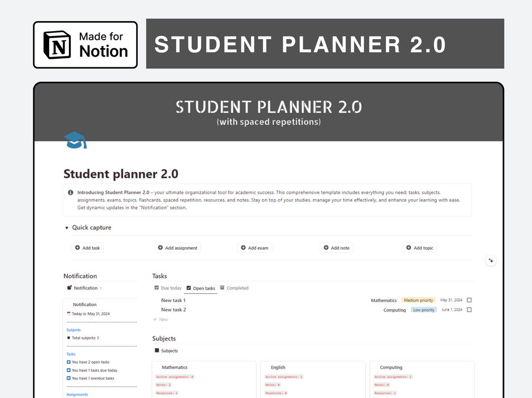Image resolution: width=532 pixels, height=398 pixels.
Task: Open the Notification view dropdown
Action: pos(85,288)
